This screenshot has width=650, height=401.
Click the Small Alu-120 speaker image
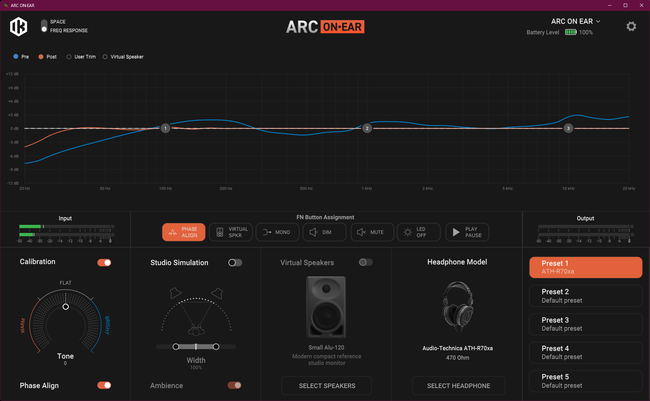coord(326,307)
